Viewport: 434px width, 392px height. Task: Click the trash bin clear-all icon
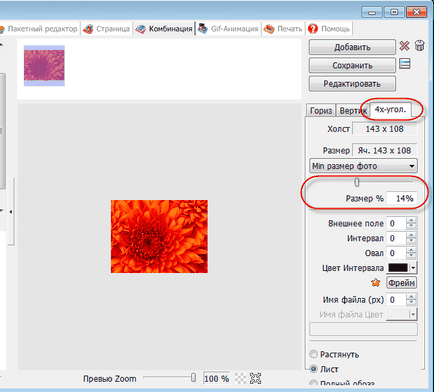(420, 45)
